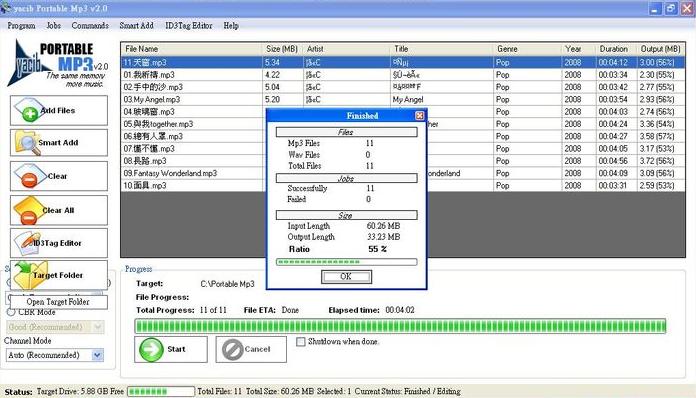
Task: Open the Smart Add menu
Action: (136, 26)
